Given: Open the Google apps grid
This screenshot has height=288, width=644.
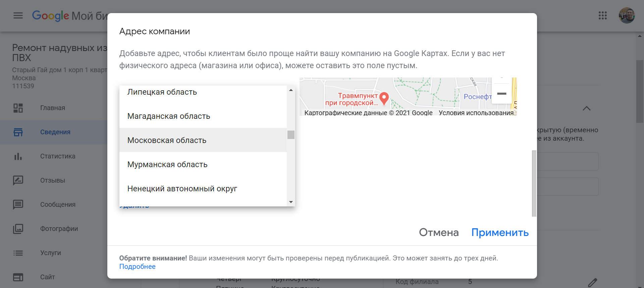Looking at the screenshot, I should click(603, 15).
